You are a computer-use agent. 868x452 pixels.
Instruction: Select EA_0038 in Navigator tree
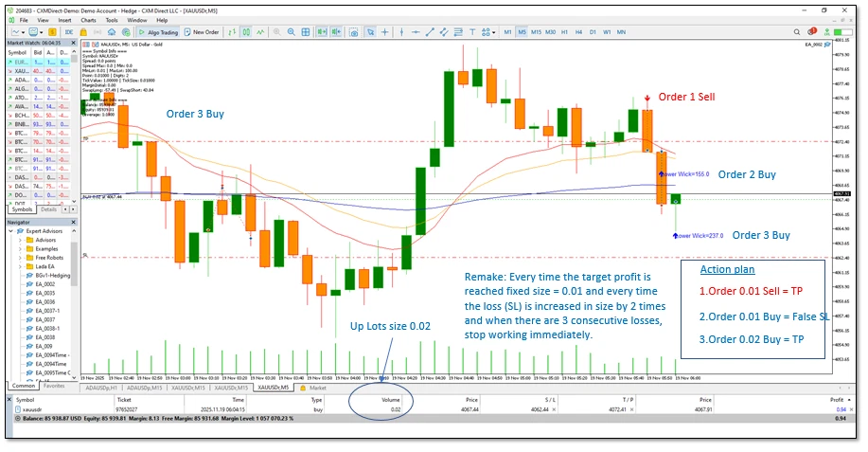(x=44, y=337)
